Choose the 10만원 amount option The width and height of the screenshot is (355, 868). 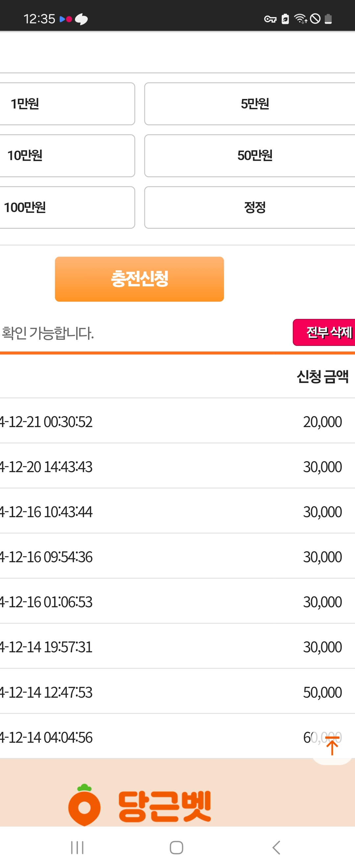click(67, 156)
